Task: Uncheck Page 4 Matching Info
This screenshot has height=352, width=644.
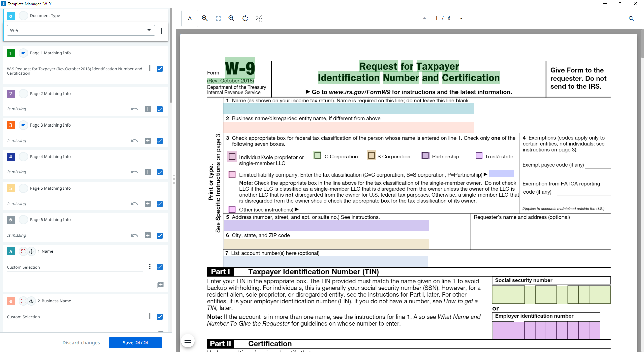Action: point(160,172)
